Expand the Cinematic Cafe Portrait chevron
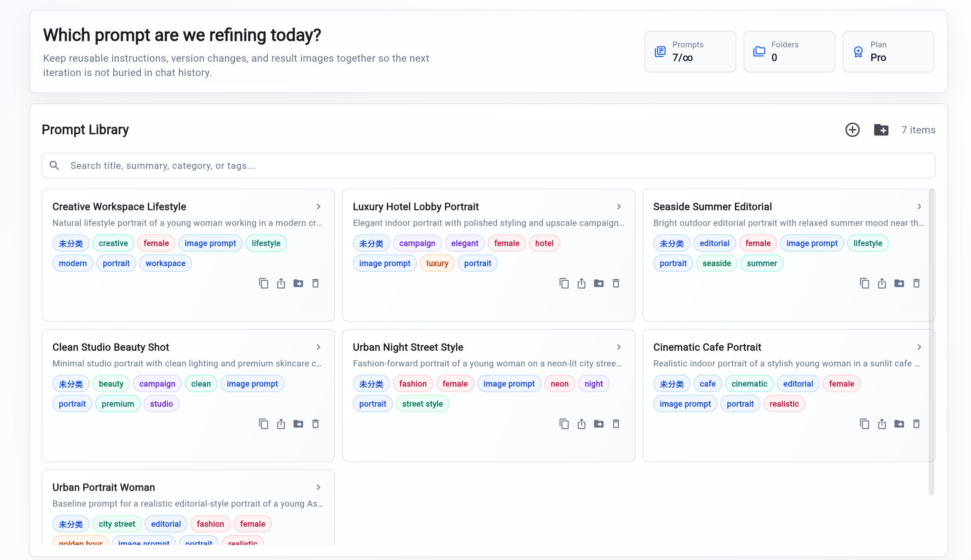Image resolution: width=971 pixels, height=560 pixels. tap(919, 347)
